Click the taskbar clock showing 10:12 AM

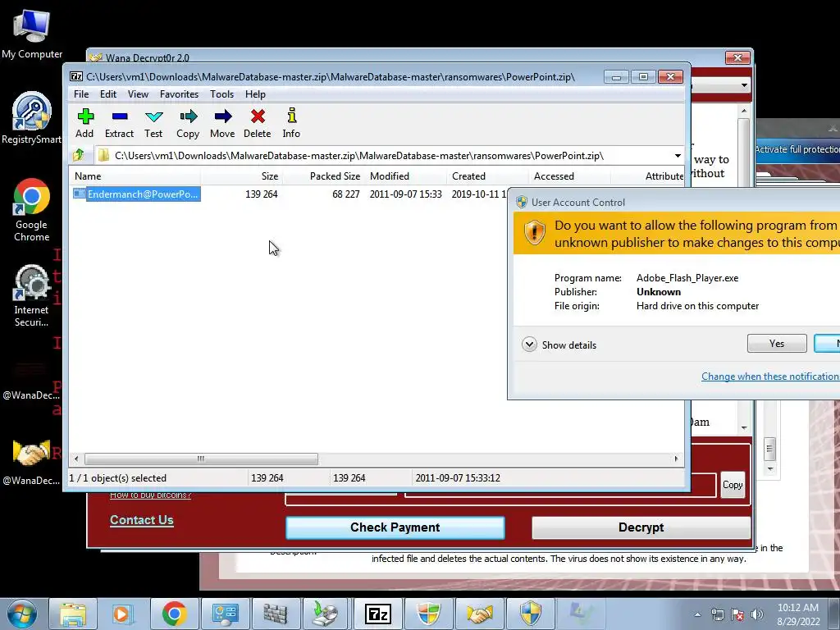click(798, 614)
